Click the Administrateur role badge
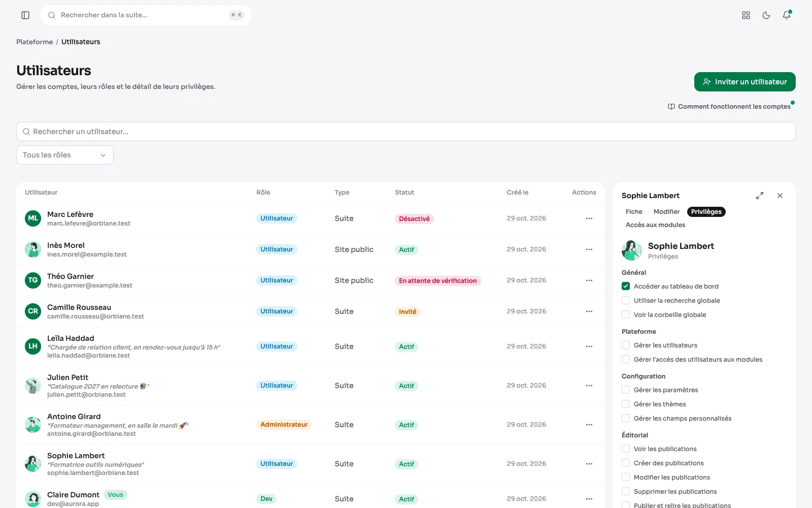This screenshot has height=508, width=812. [284, 425]
